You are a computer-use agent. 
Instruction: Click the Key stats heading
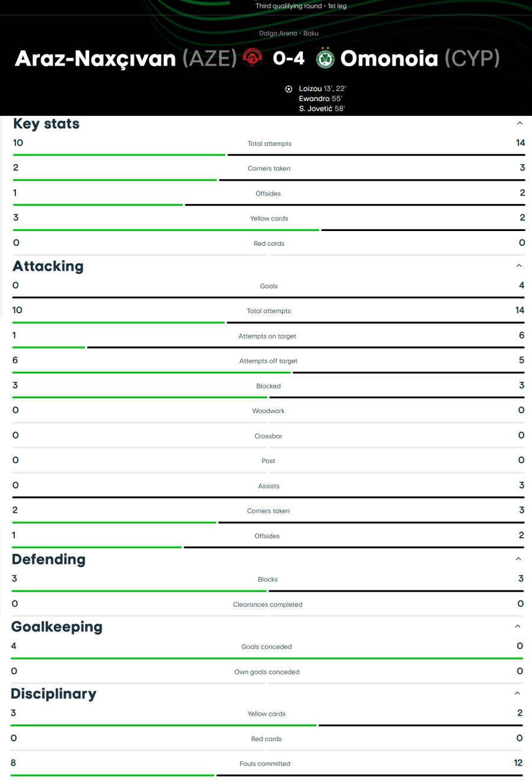[x=46, y=124]
